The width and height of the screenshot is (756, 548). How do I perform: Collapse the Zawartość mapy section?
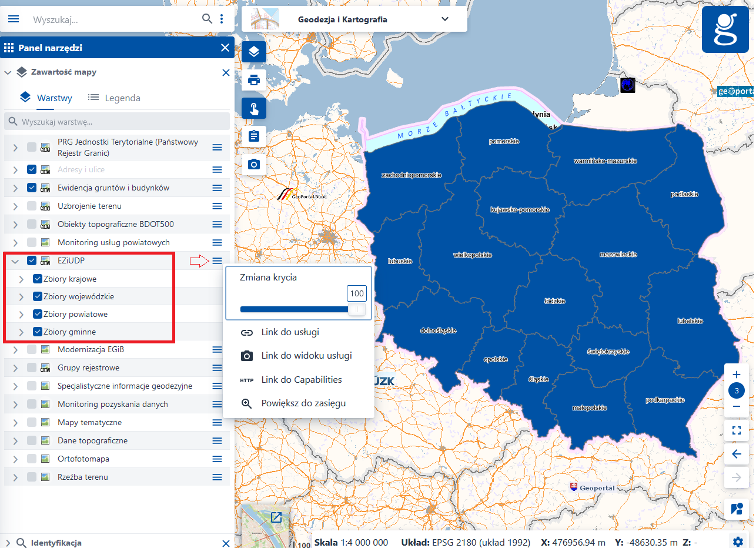coord(8,72)
